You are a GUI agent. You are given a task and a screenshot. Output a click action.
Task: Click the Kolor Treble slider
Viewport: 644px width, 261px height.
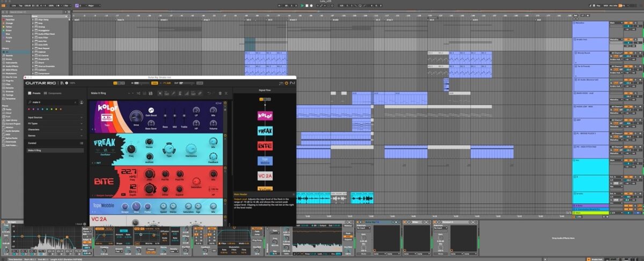tap(184, 115)
